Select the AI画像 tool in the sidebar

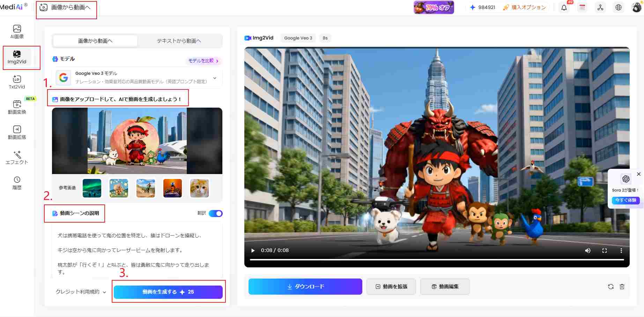click(x=16, y=31)
